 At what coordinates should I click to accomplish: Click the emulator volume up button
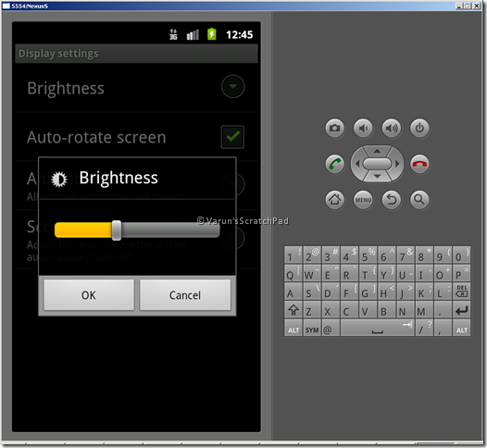392,128
